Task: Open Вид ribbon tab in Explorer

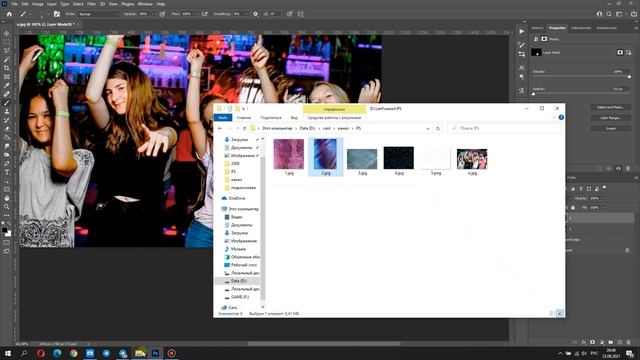Action: pyautogui.click(x=294, y=118)
